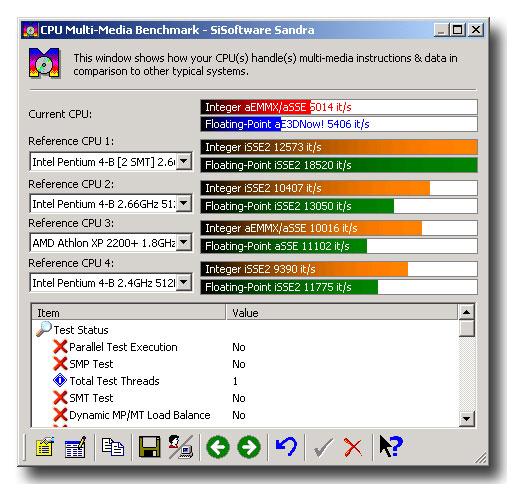
Task: Click the Integer aEMMX/aSSE 10016 it/s bar
Action: (x=339, y=228)
